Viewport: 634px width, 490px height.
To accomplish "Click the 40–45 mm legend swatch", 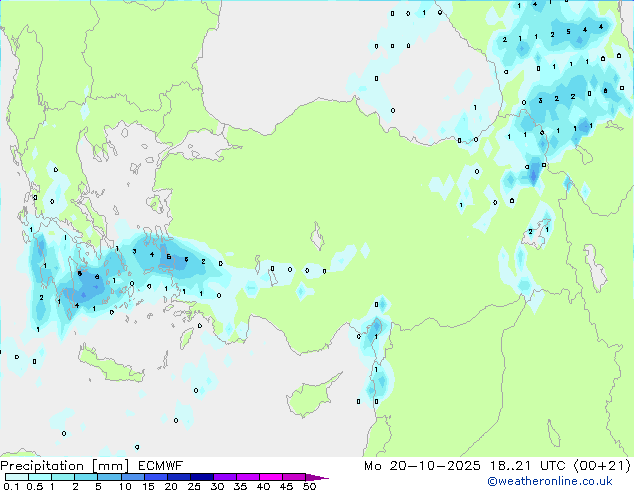I will [x=271, y=477].
